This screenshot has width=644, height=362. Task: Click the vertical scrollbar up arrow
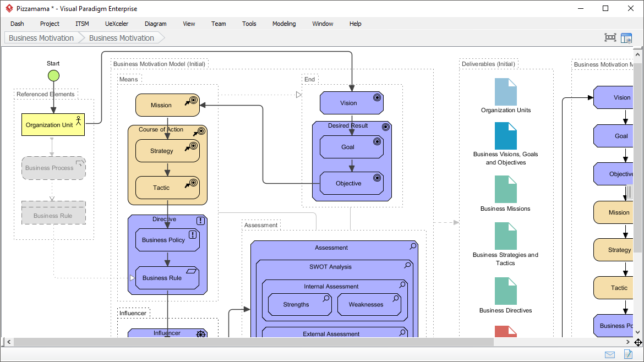click(638, 51)
